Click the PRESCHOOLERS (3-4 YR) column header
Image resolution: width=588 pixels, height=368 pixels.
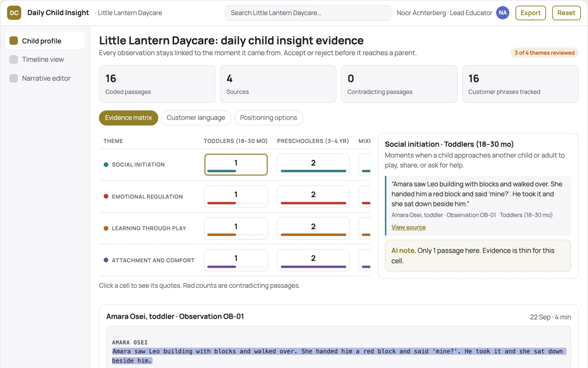point(313,141)
